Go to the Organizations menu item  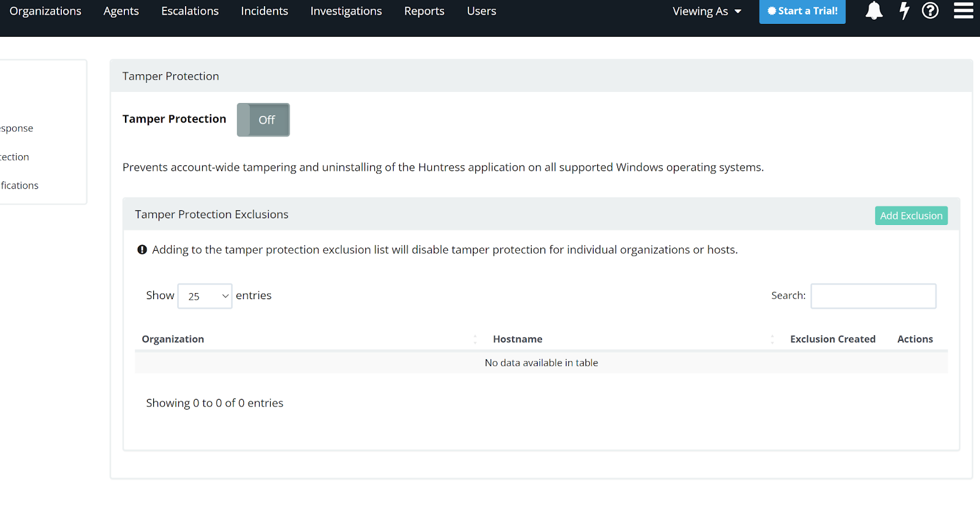[45, 11]
